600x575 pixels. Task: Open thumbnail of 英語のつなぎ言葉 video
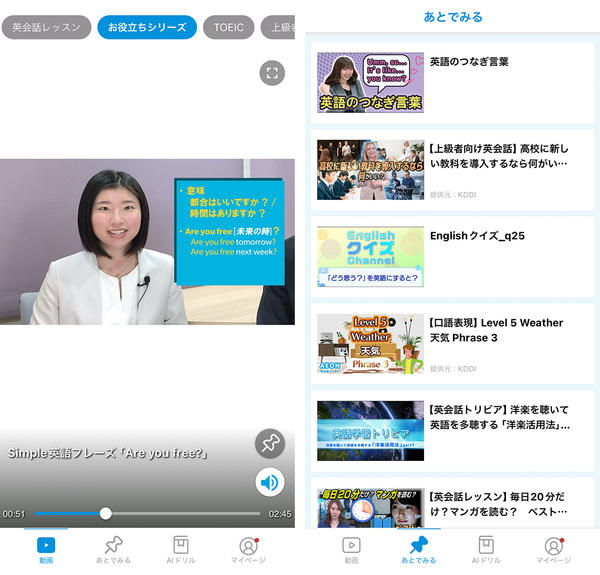pyautogui.click(x=370, y=83)
